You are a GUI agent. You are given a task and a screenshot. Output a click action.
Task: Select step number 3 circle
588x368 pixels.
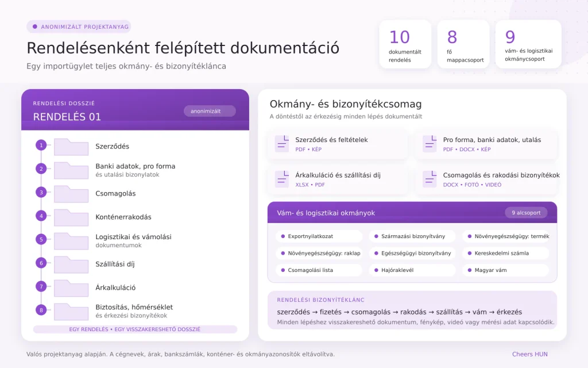click(41, 192)
